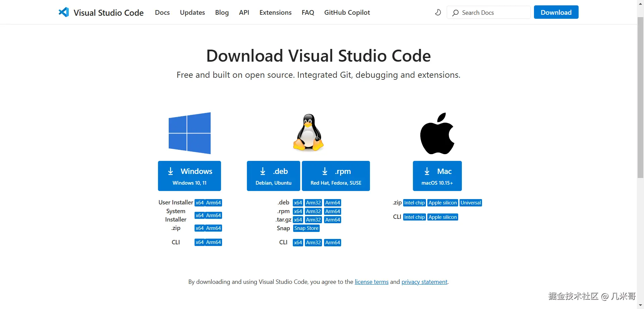
Task: Select x64 for Linux CLI
Action: click(298, 243)
